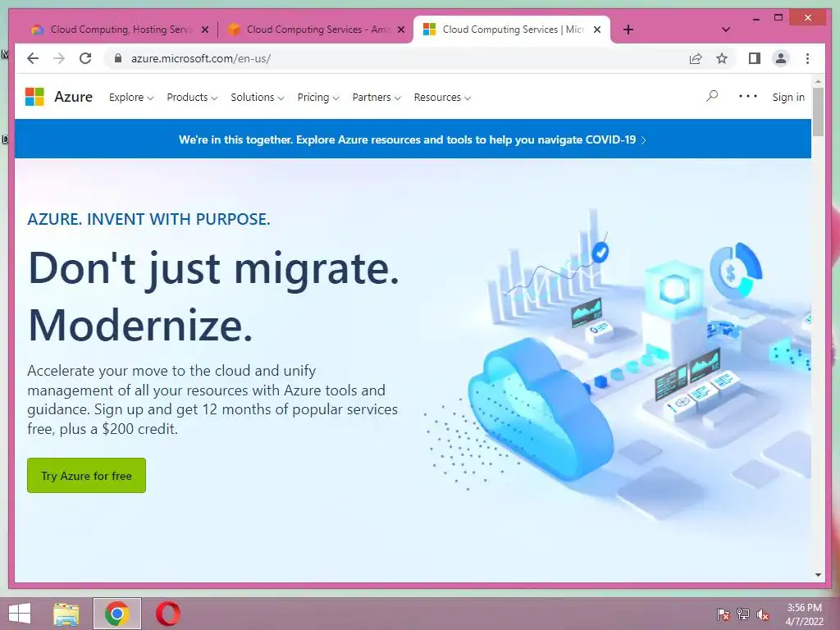This screenshot has height=630, width=840.
Task: Open the COVID-19 resources banner link
Action: [x=413, y=139]
